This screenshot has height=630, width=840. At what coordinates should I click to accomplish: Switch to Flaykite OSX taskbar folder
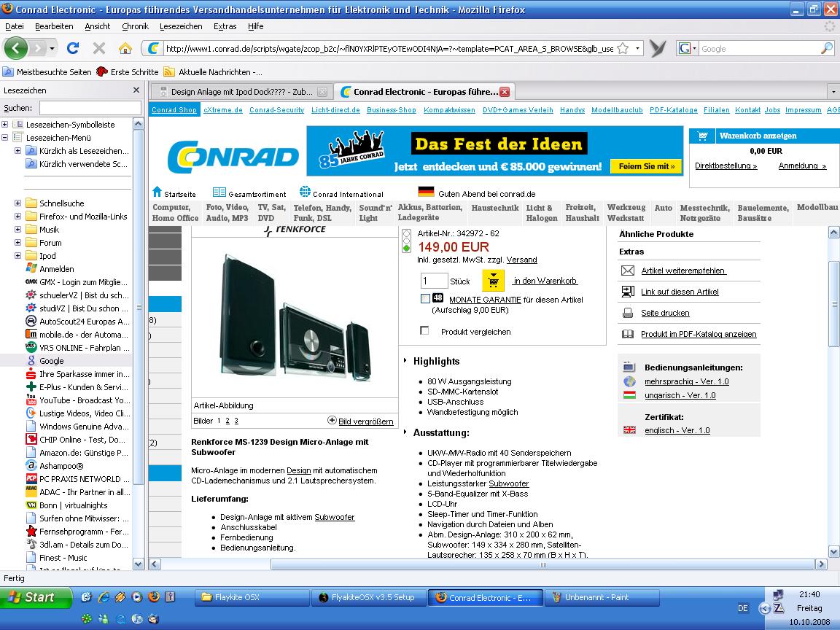coord(252,597)
